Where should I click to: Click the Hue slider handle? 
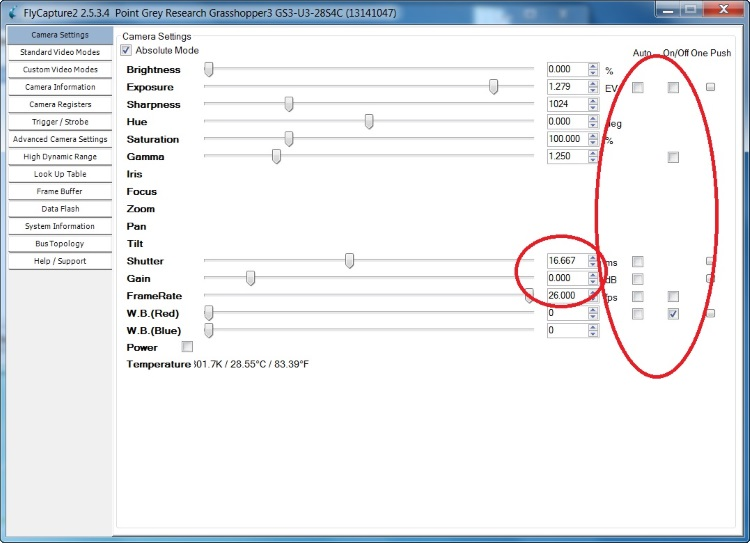coord(369,122)
